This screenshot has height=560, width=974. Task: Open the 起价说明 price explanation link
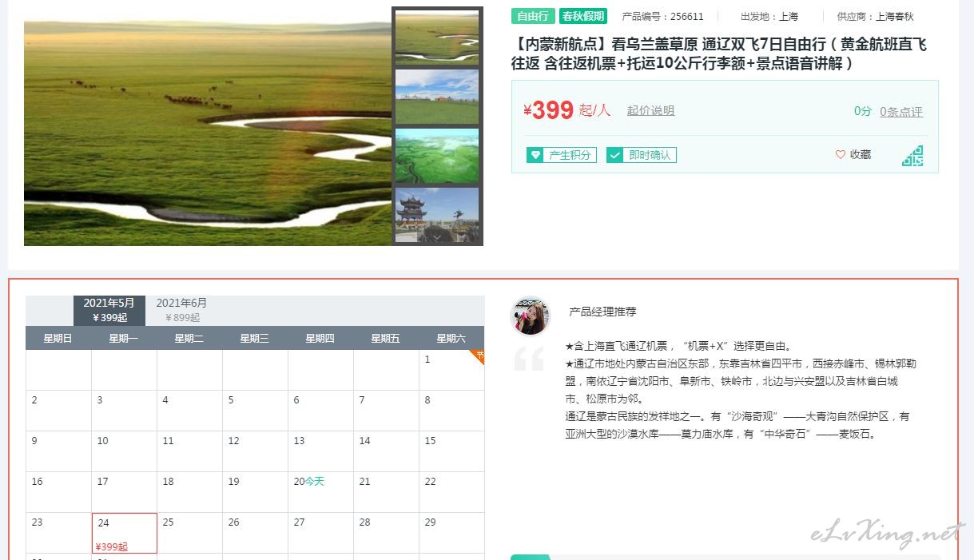tap(650, 110)
